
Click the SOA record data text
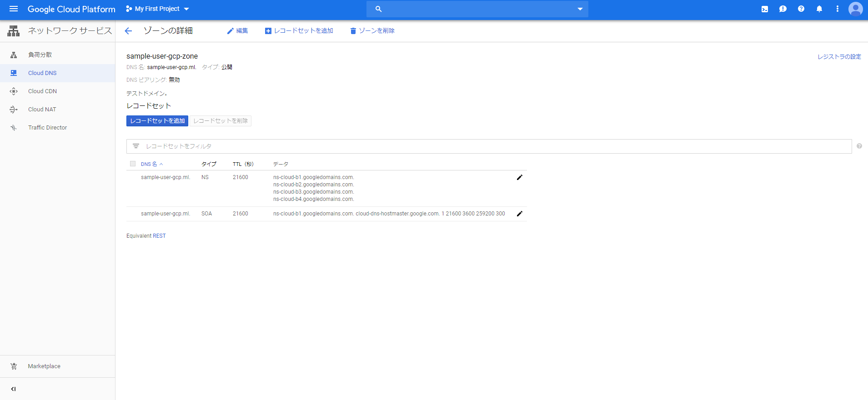(389, 214)
